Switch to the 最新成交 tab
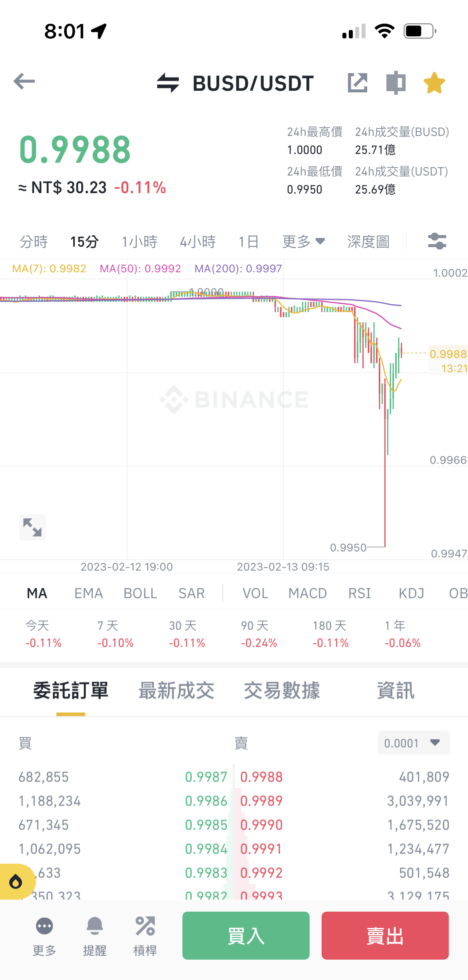Image resolution: width=468 pixels, height=980 pixels. click(176, 691)
